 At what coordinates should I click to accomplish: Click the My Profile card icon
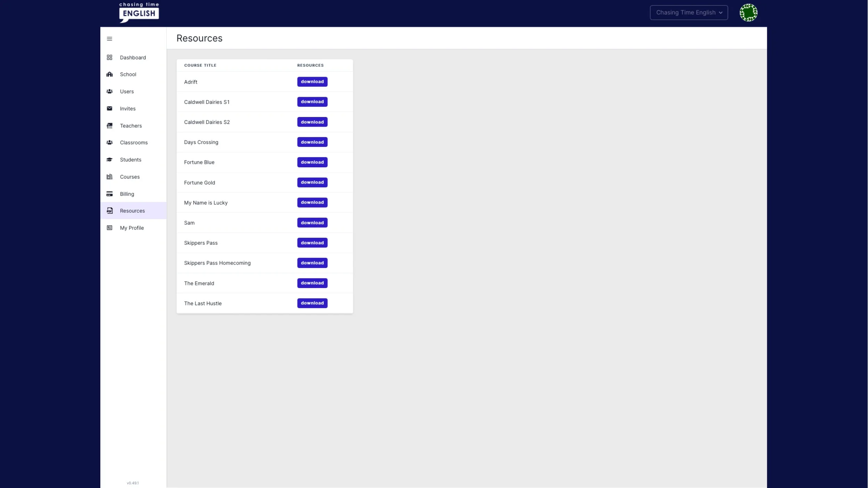click(109, 228)
